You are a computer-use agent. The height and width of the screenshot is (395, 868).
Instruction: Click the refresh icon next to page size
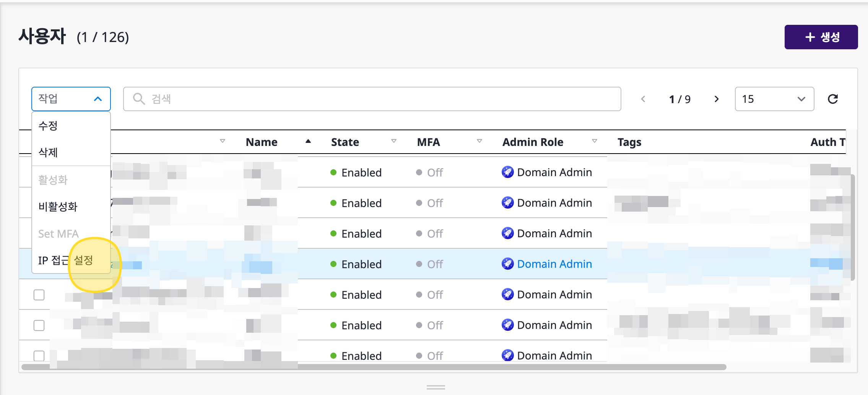(832, 99)
